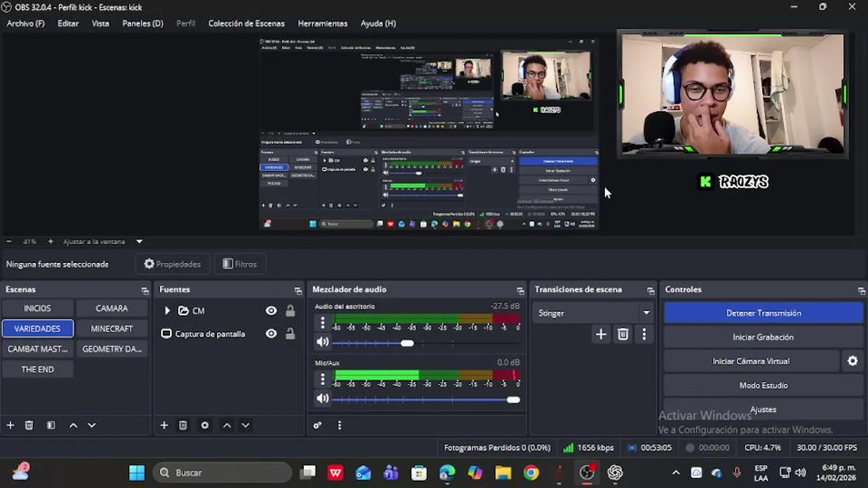Open scene filters icon in Escenas panel
The width and height of the screenshot is (868, 488).
(51, 425)
